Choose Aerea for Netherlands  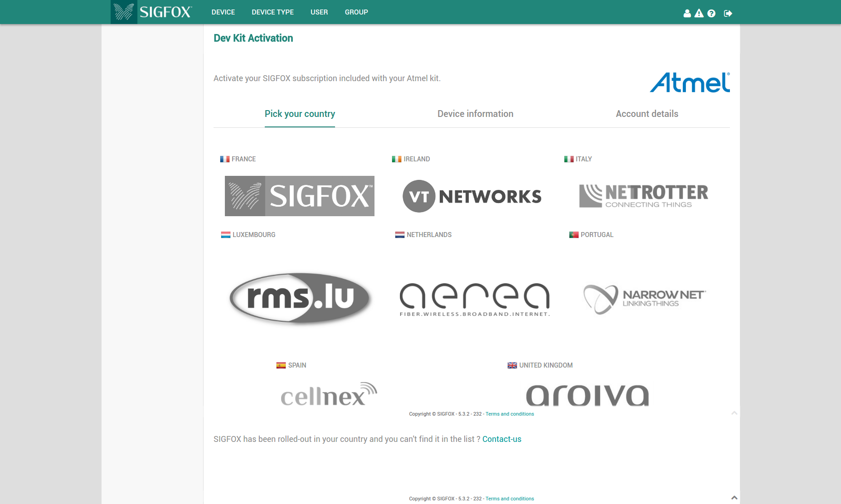coord(475,300)
